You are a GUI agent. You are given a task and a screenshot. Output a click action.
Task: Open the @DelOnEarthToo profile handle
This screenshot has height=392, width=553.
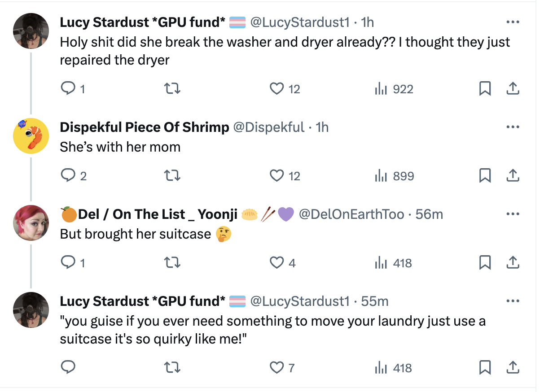pos(351,214)
